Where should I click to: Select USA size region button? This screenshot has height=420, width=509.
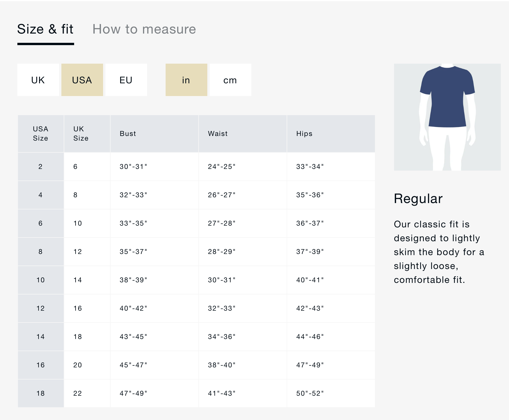pos(82,80)
